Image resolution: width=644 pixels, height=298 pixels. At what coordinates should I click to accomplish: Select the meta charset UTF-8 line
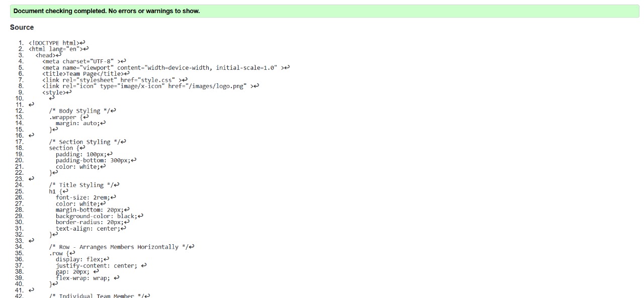point(81,61)
